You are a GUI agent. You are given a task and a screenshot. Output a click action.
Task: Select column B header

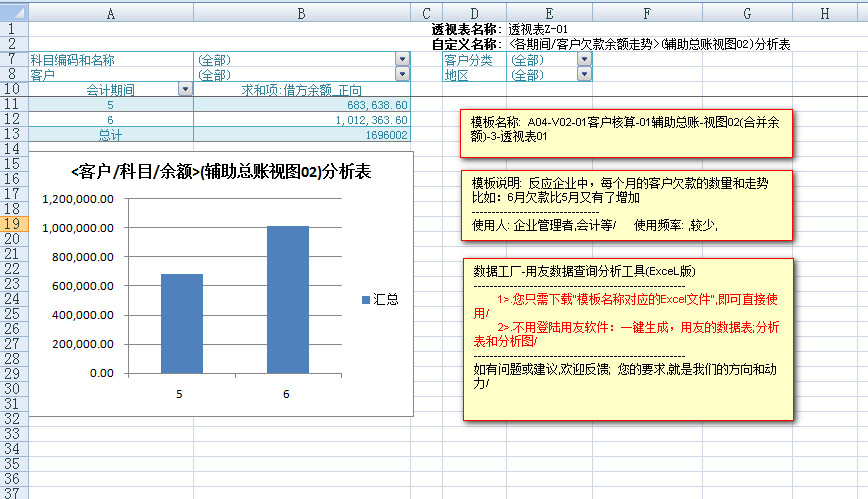coord(301,13)
